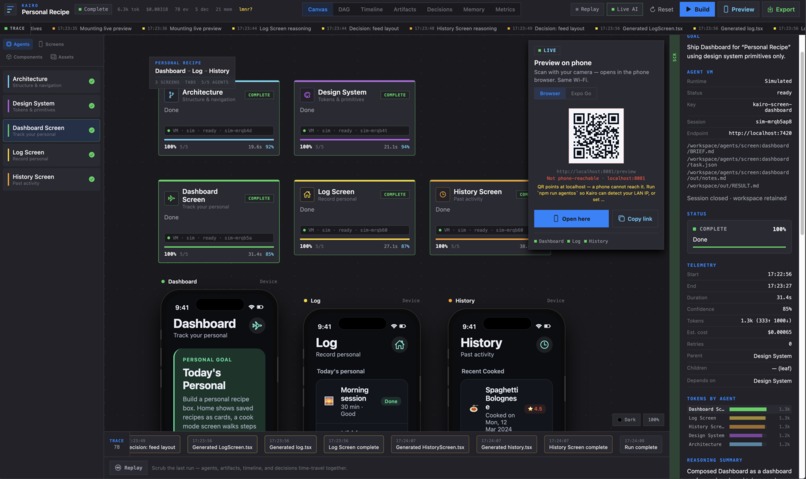Image resolution: width=806 pixels, height=479 pixels.
Task: Select the Agents sidebar tab
Action: point(18,44)
